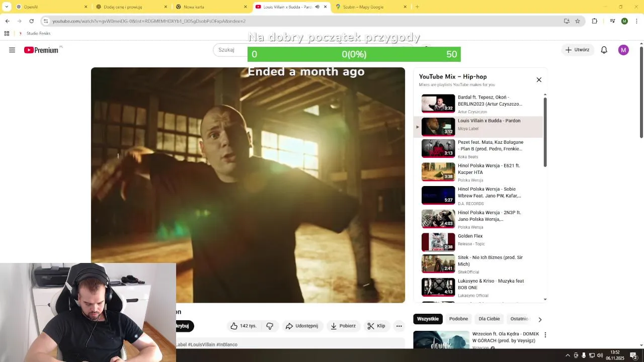This screenshot has width=644, height=362.
Task: Open Hinol 2N3P ft. Jano playlist item
Action: [478, 219]
